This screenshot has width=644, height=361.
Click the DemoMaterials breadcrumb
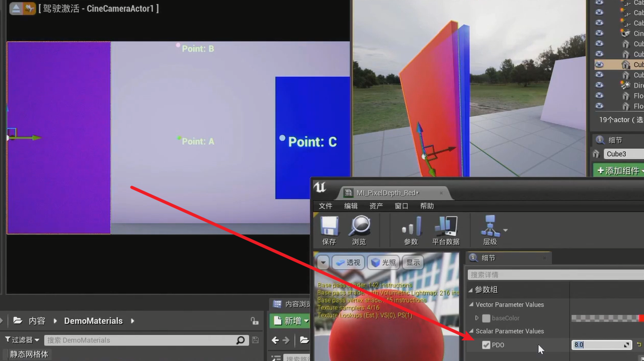(x=94, y=321)
